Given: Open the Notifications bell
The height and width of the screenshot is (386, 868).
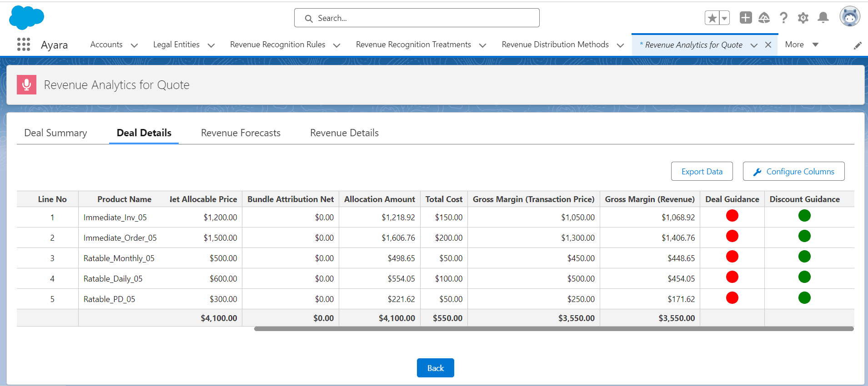Looking at the screenshot, I should 823,18.
